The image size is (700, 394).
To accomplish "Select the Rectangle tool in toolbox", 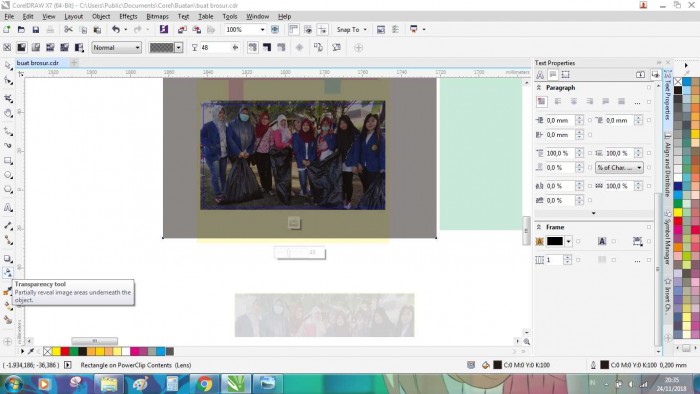I will coord(8,161).
